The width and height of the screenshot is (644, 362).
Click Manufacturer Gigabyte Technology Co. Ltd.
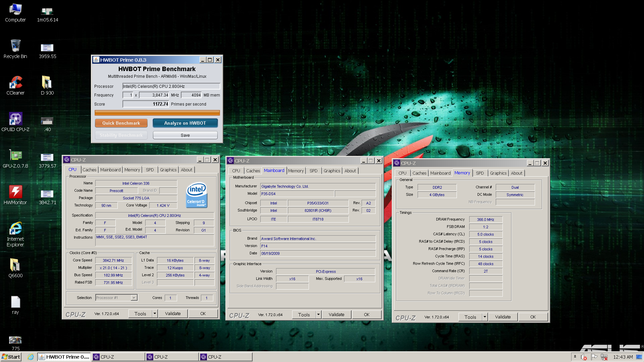[x=318, y=186]
